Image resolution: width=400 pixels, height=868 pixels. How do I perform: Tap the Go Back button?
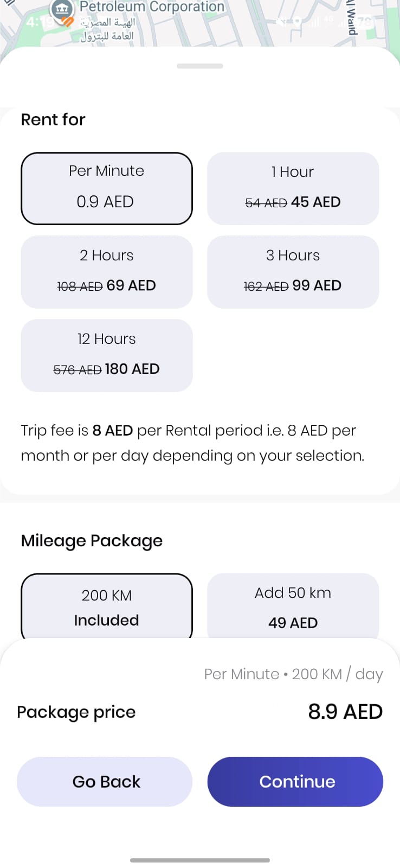click(105, 782)
